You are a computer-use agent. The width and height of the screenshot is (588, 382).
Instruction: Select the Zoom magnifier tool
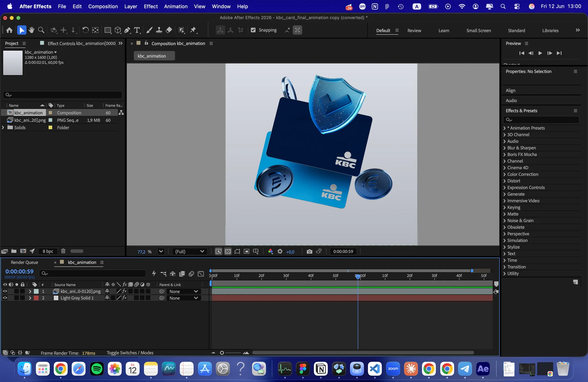(x=41, y=30)
